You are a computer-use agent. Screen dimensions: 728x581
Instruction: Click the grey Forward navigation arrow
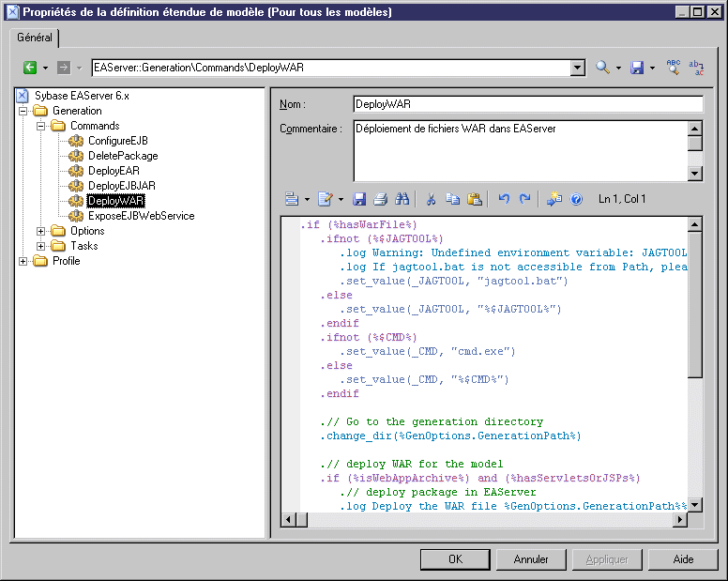(x=64, y=68)
